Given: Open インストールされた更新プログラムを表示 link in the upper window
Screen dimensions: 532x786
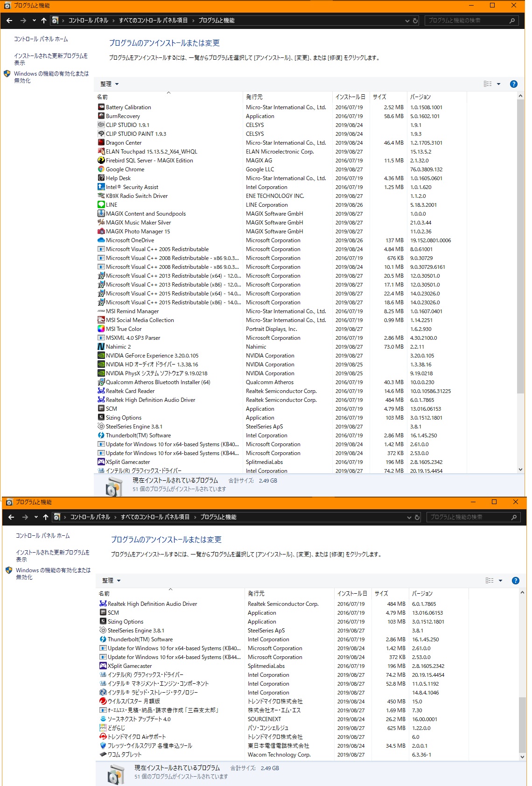Looking at the screenshot, I should (x=51, y=59).
